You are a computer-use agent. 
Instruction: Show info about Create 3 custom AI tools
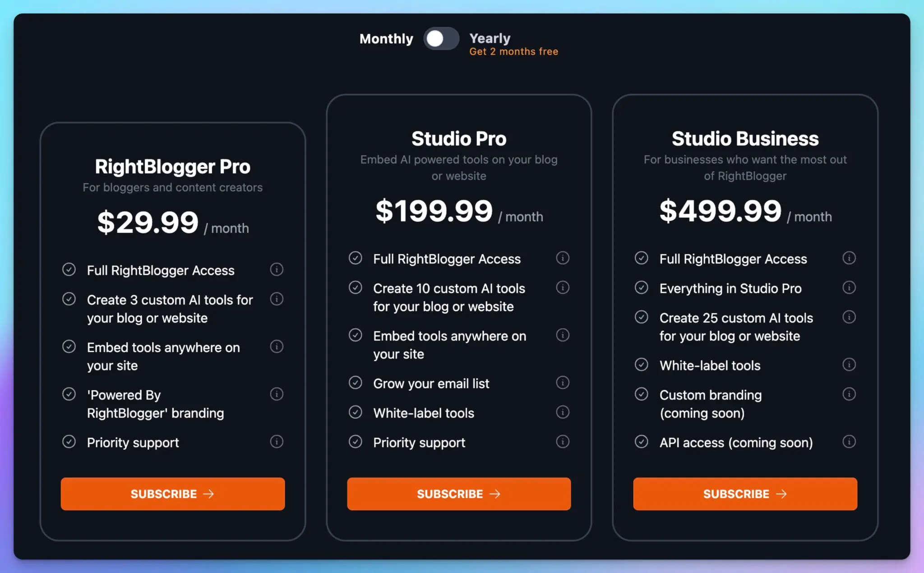277,299
